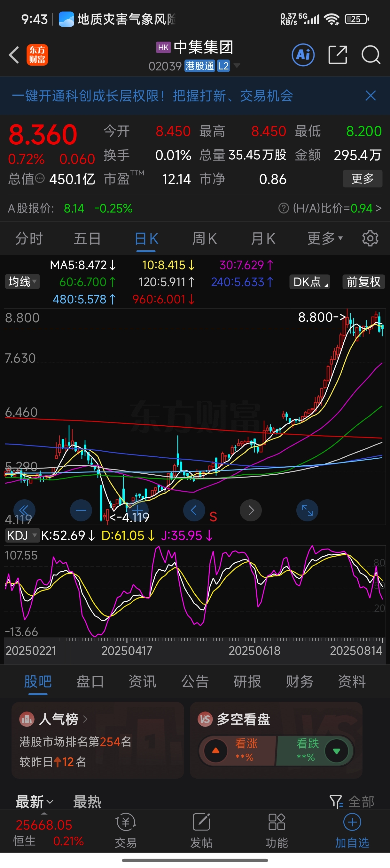
Task: Open 公告 tab
Action: pos(195,681)
